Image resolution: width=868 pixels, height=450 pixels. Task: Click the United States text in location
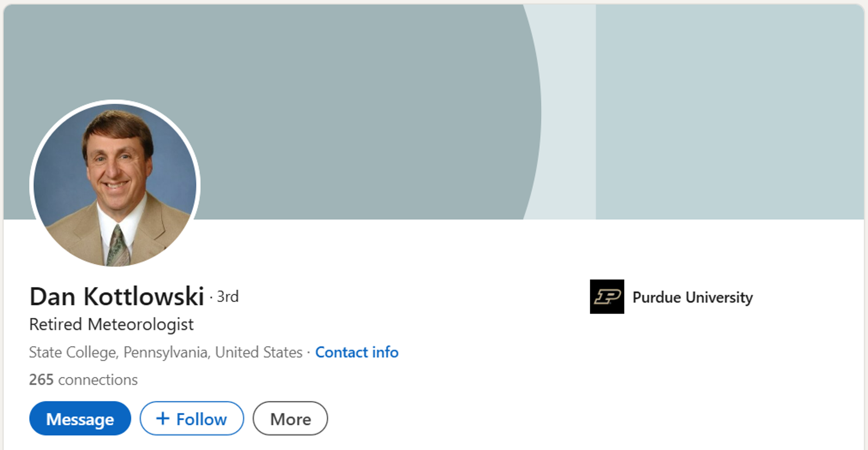259,352
